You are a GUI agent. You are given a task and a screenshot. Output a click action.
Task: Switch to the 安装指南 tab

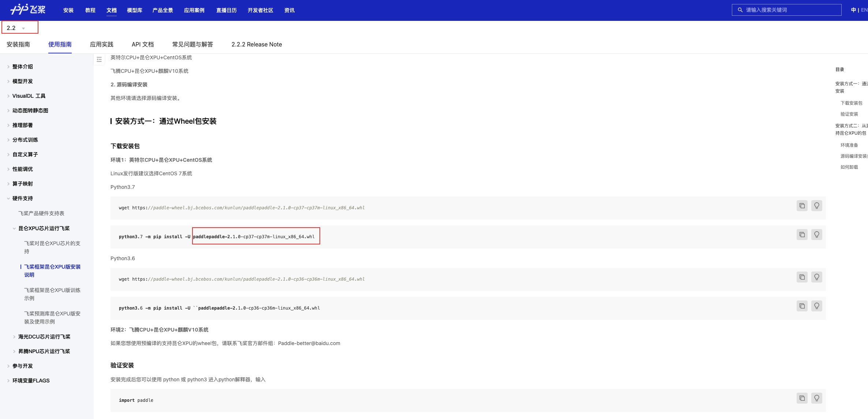pos(18,44)
